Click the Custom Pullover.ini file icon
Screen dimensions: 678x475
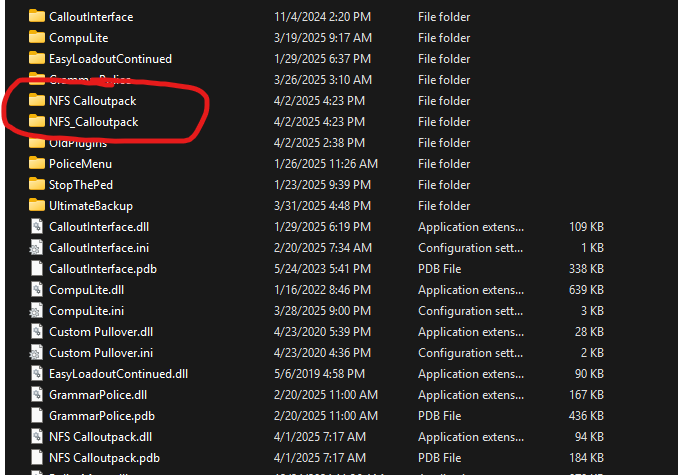(x=37, y=352)
